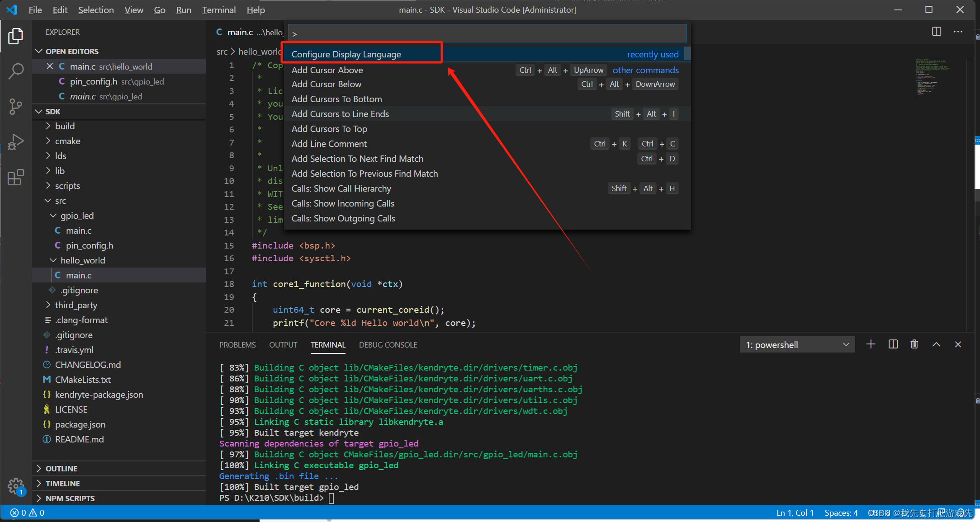Screen dimensions: 980x522
Task: Click the new terminal add button
Action: pos(871,344)
